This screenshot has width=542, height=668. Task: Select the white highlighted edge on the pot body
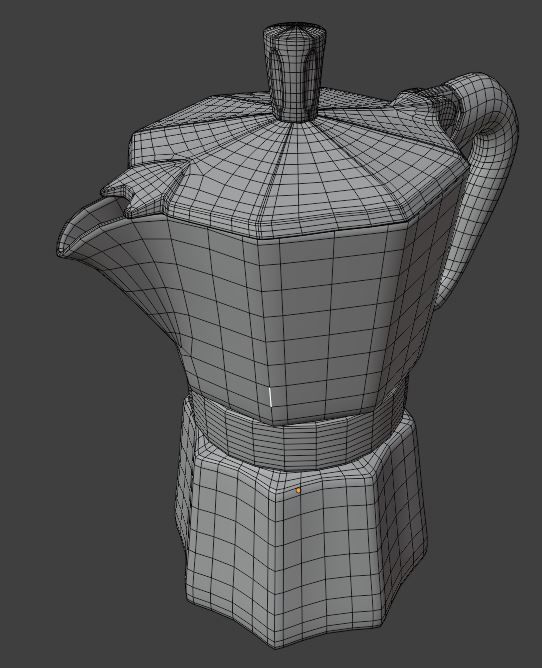(271, 397)
